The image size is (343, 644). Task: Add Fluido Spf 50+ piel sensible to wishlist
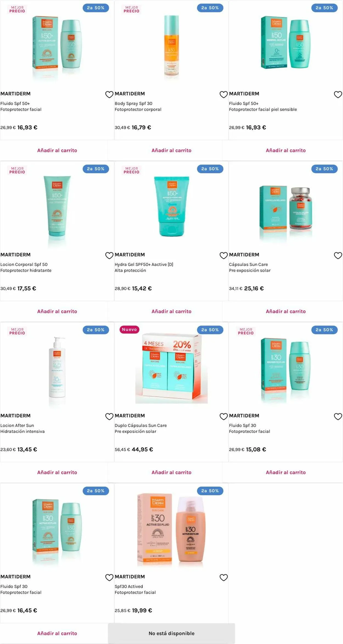point(338,95)
